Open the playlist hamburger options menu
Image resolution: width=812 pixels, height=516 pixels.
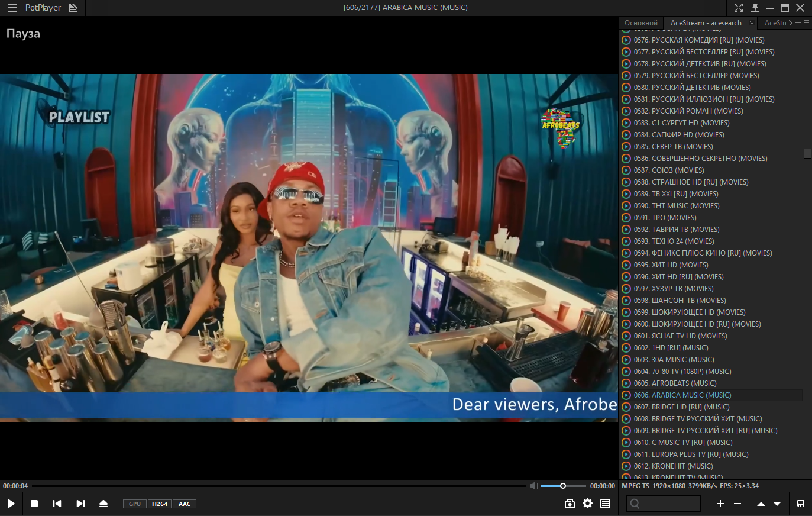(x=806, y=23)
